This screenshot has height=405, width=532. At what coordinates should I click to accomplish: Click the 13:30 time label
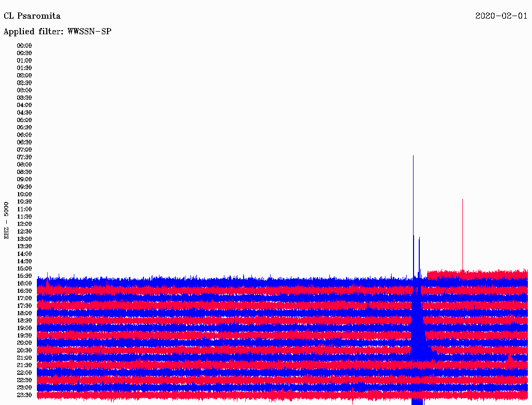pyautogui.click(x=24, y=246)
